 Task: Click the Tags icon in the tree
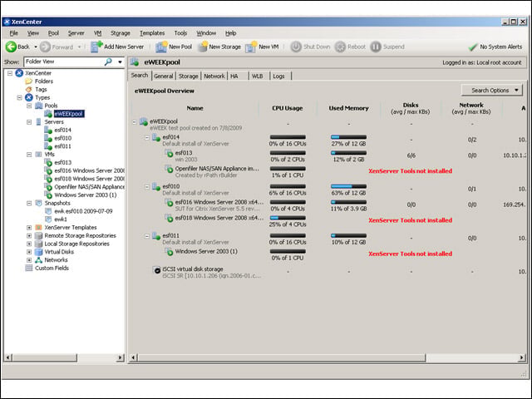29,89
